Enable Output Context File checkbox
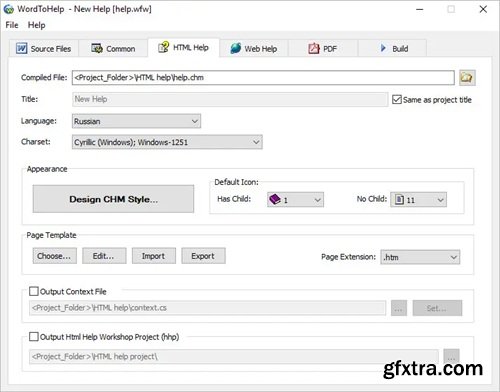Image resolution: width=500 pixels, height=392 pixels. 34,291
